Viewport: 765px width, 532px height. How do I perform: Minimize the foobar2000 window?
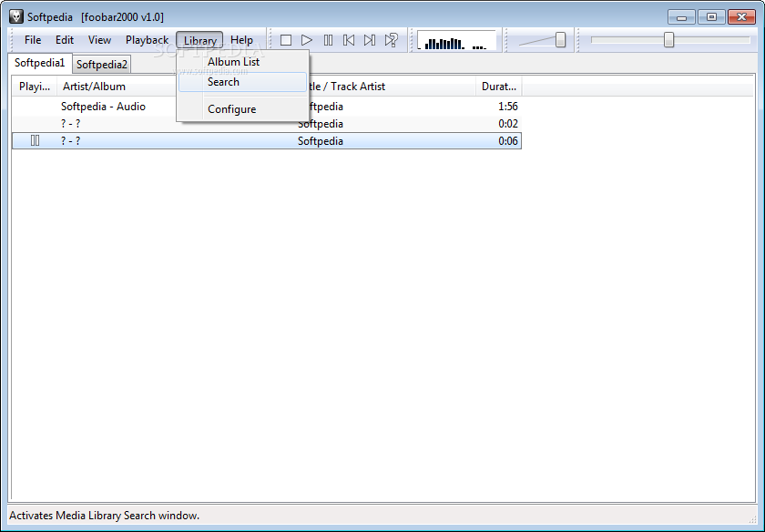[681, 17]
